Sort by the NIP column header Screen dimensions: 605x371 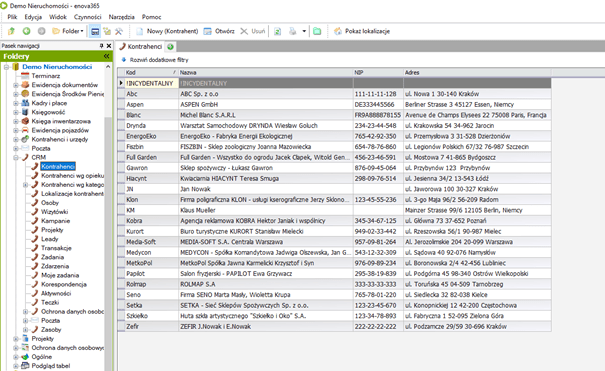[x=378, y=73]
